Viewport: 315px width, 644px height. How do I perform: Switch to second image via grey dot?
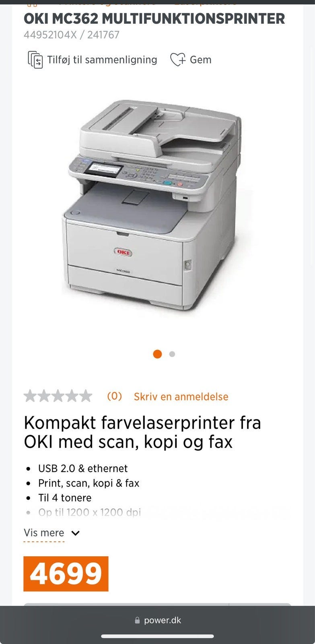click(x=172, y=354)
